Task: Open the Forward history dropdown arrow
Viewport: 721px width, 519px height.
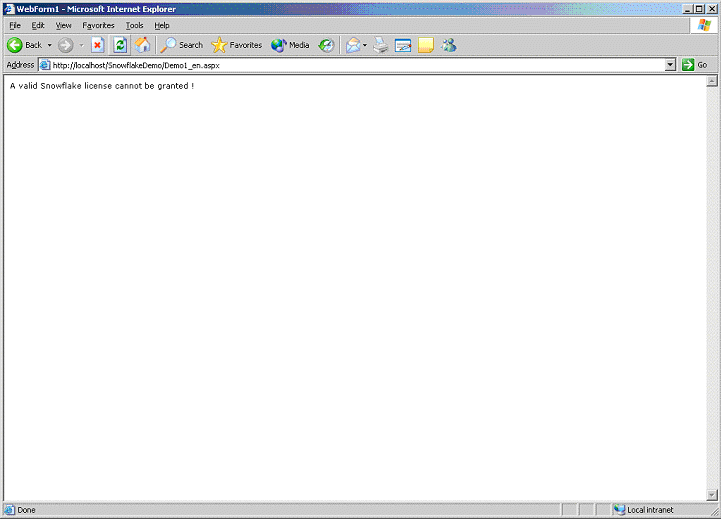Action: (x=81, y=45)
